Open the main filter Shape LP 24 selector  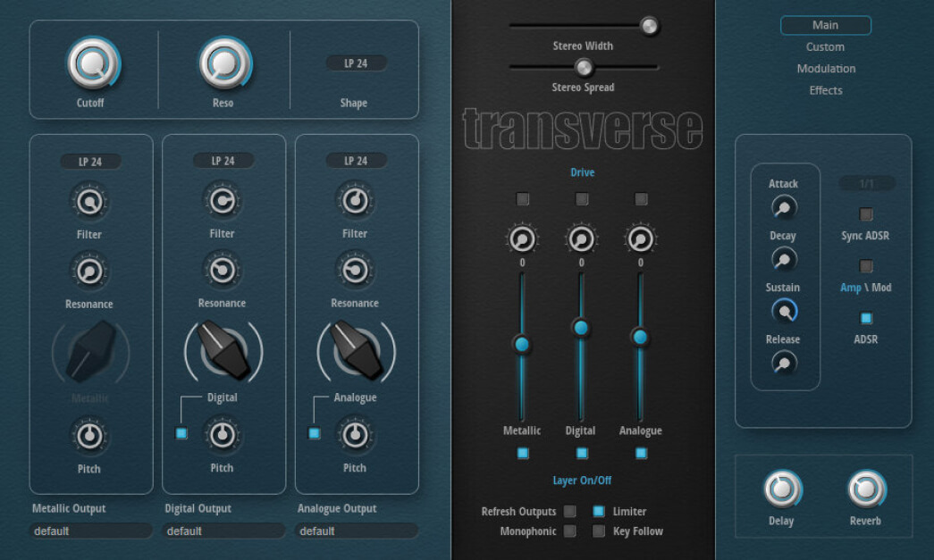357,63
